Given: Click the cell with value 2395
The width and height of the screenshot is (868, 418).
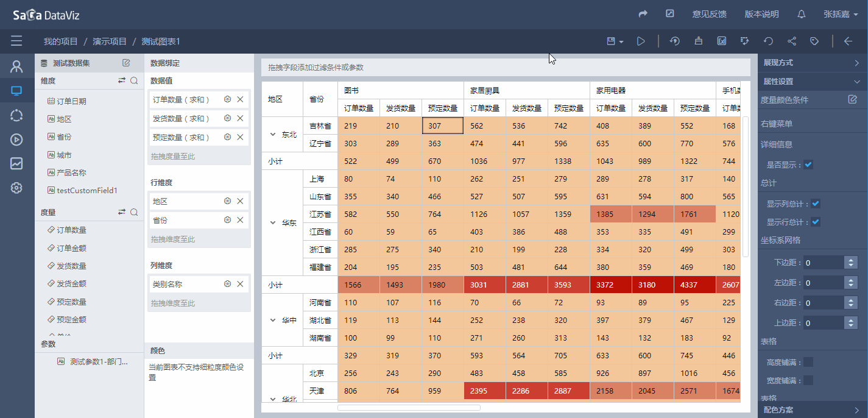Looking at the screenshot, I should pyautogui.click(x=485, y=391).
